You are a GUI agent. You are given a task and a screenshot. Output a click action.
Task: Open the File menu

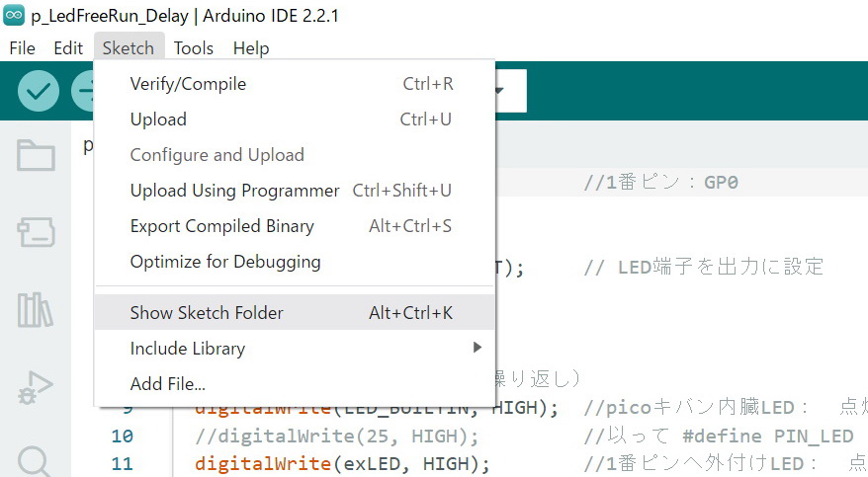(x=22, y=48)
